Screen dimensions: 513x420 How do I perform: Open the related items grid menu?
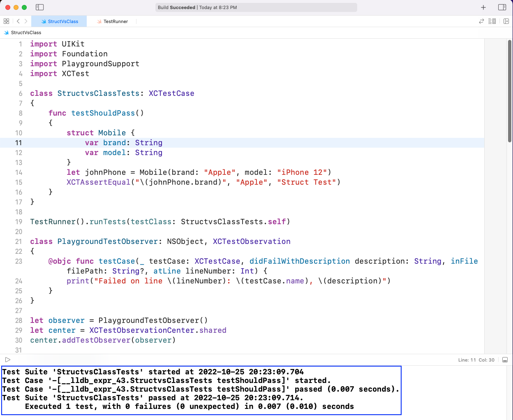point(6,21)
